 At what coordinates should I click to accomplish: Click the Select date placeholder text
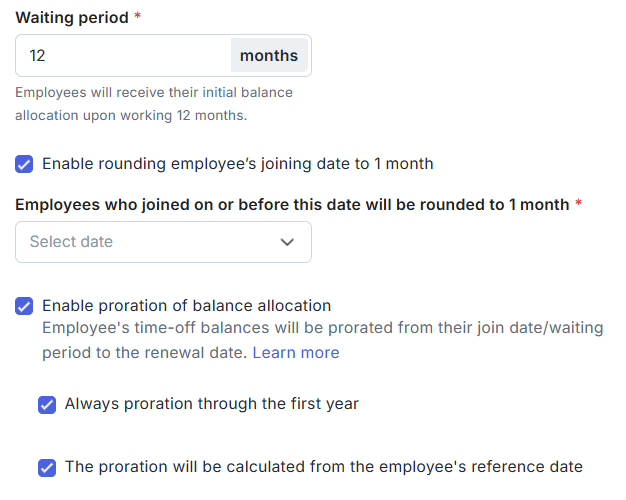click(71, 242)
